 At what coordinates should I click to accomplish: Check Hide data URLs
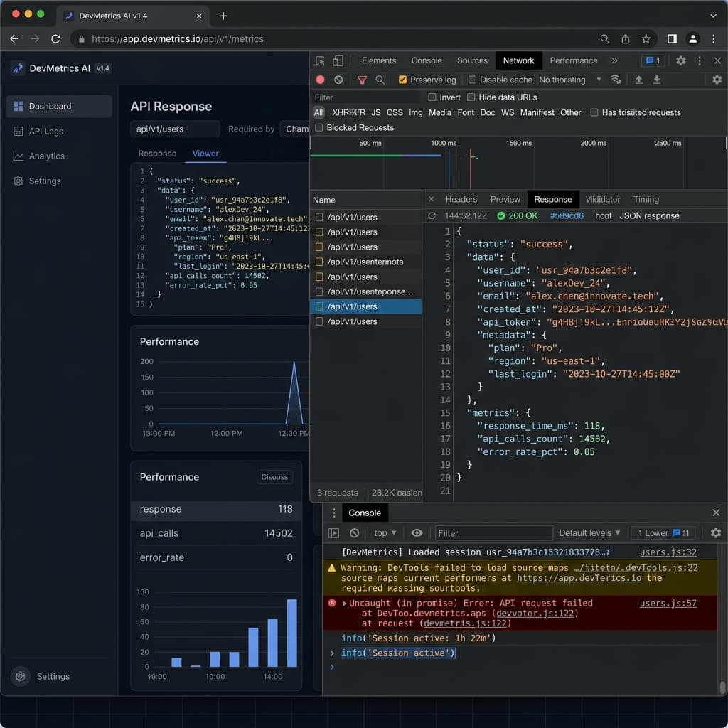(471, 97)
